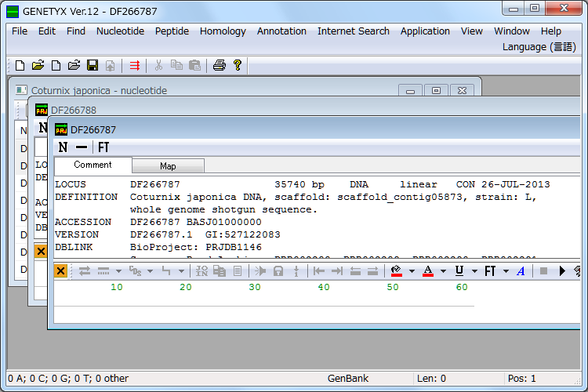The height and width of the screenshot is (392, 588).
Task: Click the red font color A swatch
Action: pos(428,270)
